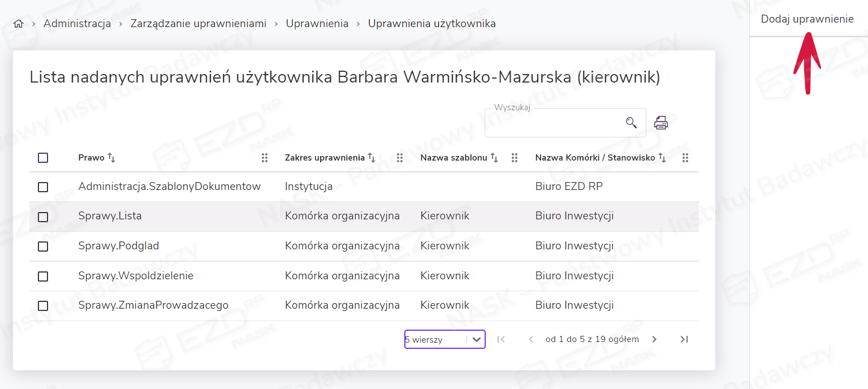Sort by Nazwa Komórki / Stanowisko
868x389 pixels.
[x=662, y=158]
